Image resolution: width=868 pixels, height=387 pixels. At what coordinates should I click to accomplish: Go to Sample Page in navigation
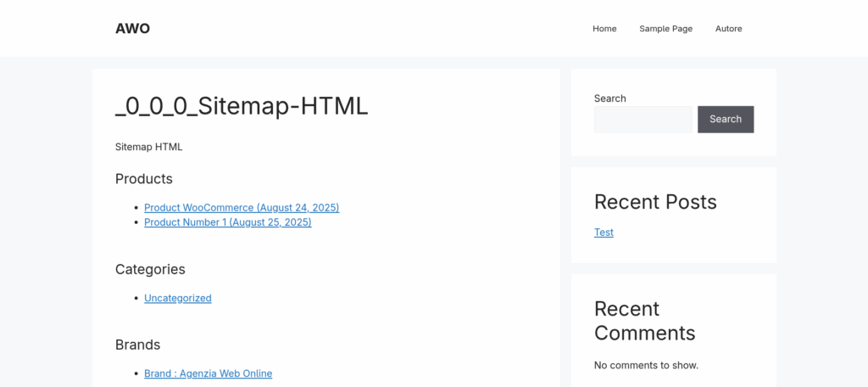[x=665, y=28]
